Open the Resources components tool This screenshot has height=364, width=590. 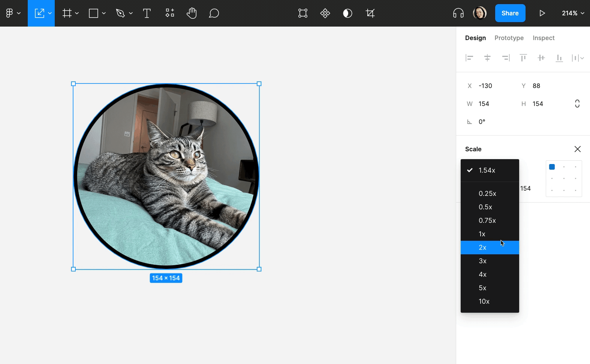tap(170, 13)
